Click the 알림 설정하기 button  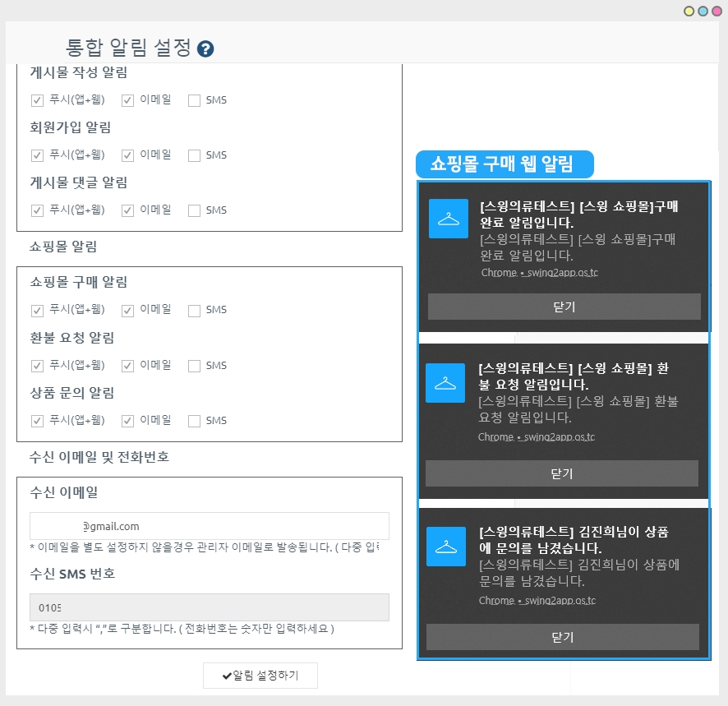pyautogui.click(x=260, y=676)
